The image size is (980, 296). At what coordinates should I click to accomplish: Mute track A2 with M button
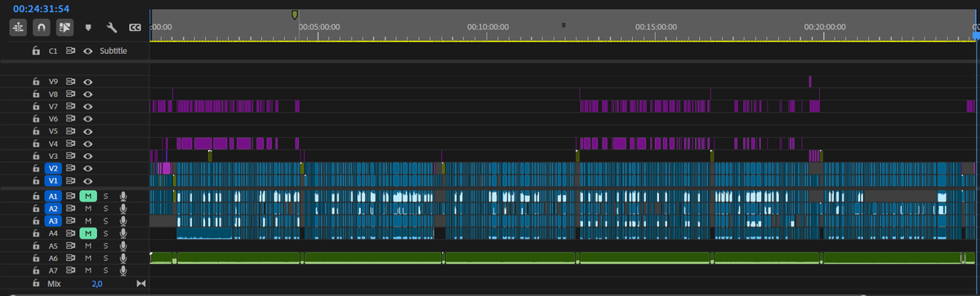pos(88,209)
